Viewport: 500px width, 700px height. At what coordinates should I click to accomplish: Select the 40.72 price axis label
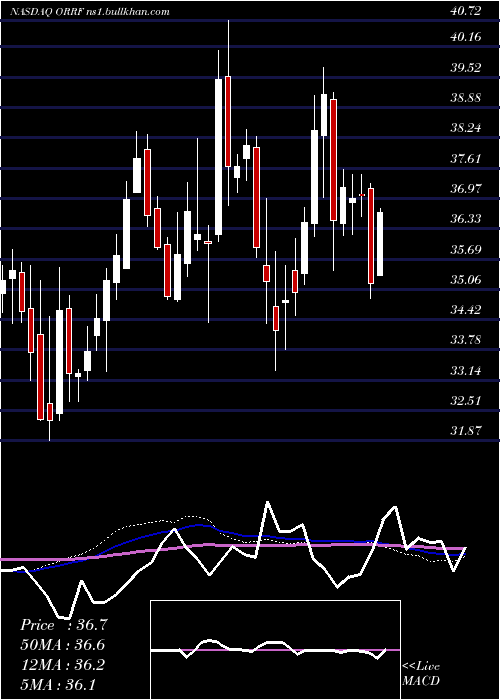[x=466, y=11]
